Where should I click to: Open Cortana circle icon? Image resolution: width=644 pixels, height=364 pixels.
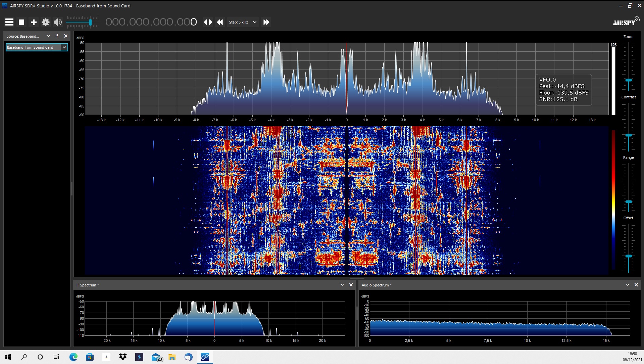point(40,357)
